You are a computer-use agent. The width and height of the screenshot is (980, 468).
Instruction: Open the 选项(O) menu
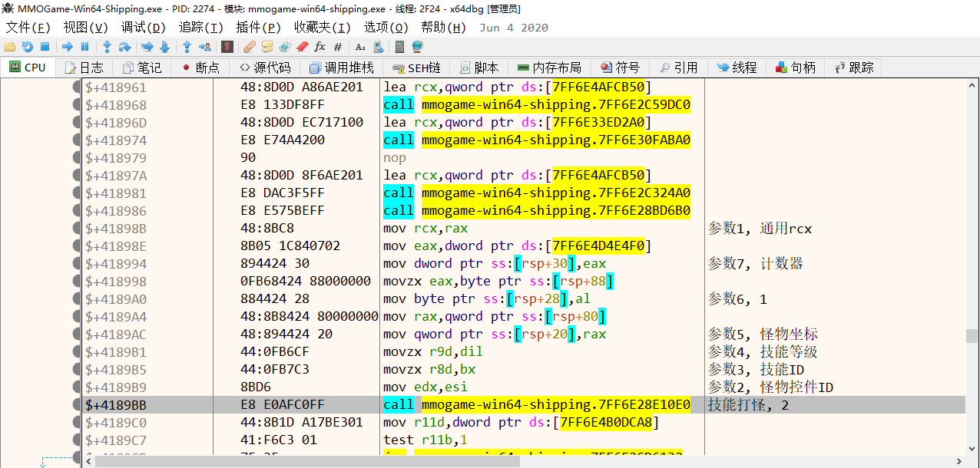point(386,28)
